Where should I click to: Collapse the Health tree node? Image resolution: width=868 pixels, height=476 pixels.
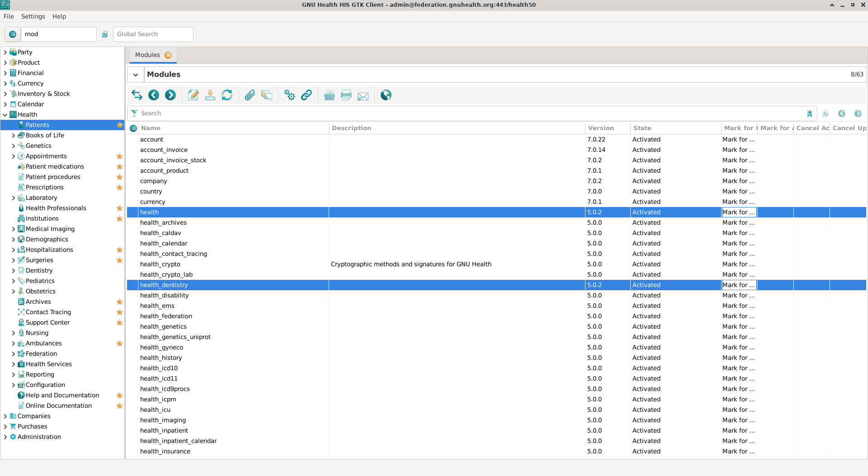point(5,114)
